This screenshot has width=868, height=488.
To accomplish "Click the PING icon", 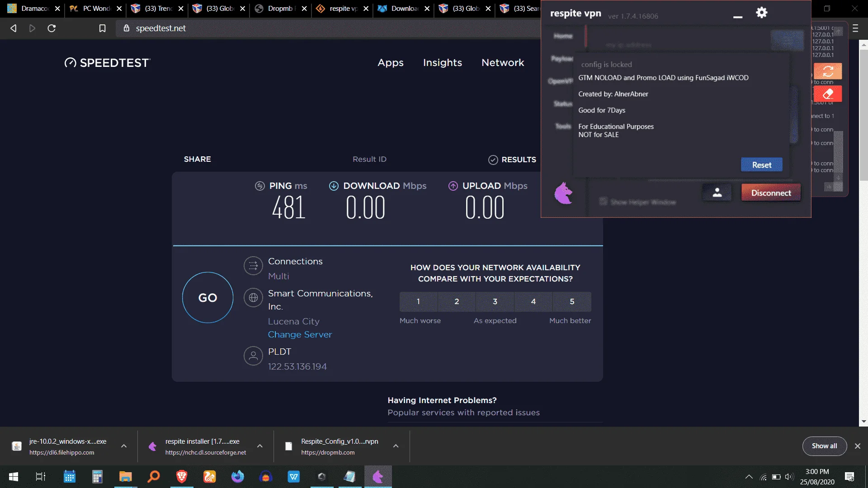I will (x=260, y=186).
